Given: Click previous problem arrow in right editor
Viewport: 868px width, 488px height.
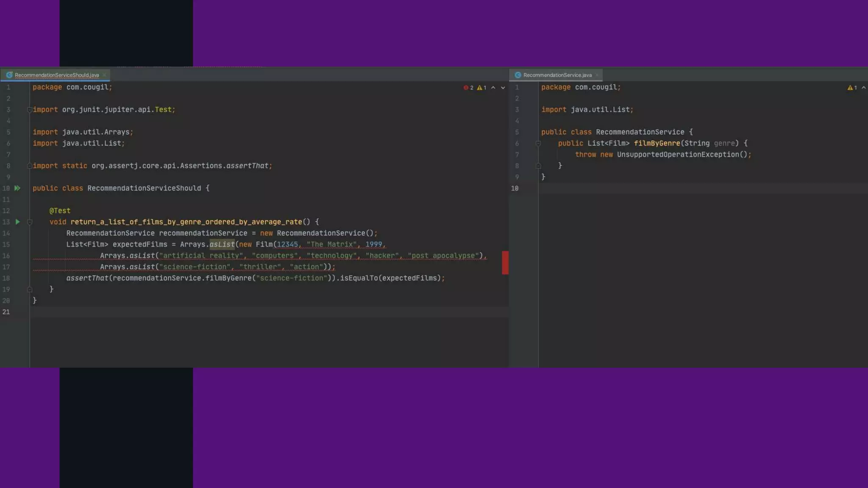Looking at the screenshot, I should point(863,88).
